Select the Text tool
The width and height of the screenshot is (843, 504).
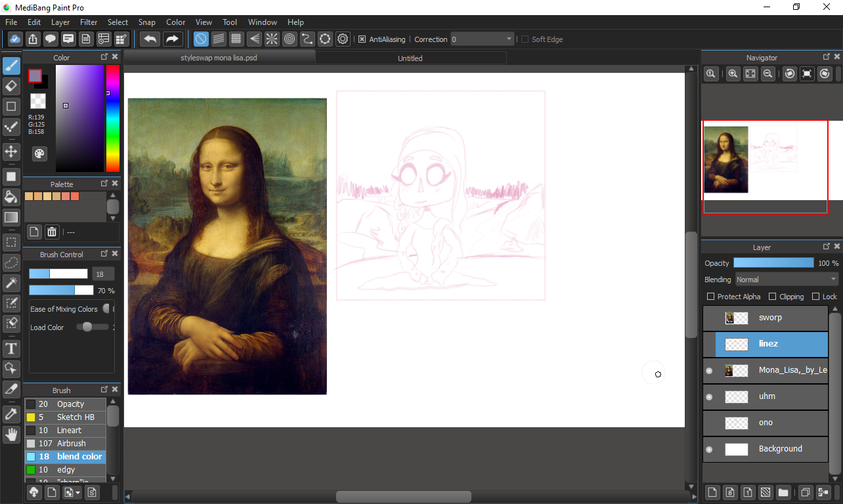coord(11,348)
